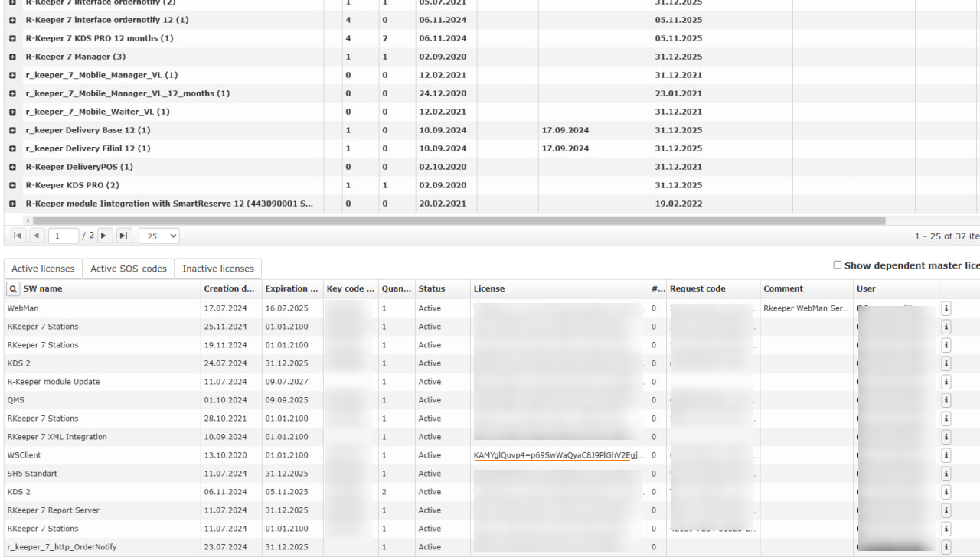980x557 pixels.
Task: Go to the next page of the grid
Action: pyautogui.click(x=105, y=236)
